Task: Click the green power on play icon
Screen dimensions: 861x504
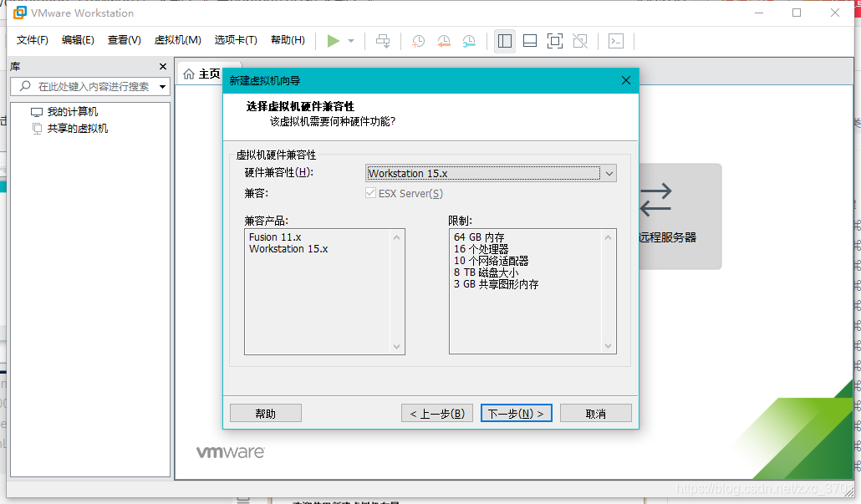Action: coord(333,41)
